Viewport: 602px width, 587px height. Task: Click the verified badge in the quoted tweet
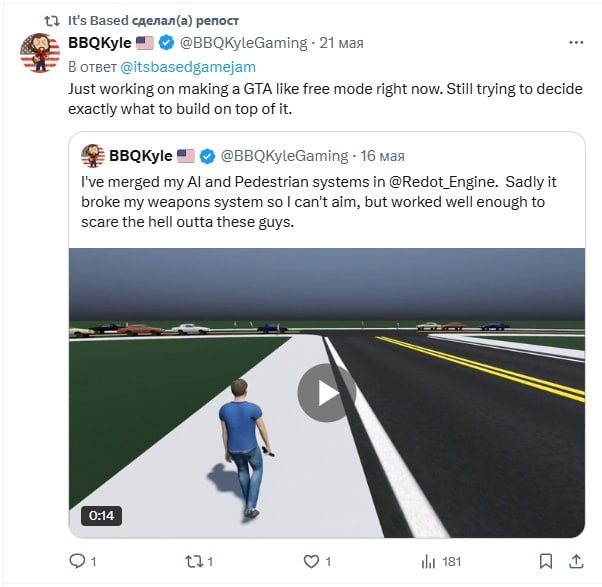point(207,156)
